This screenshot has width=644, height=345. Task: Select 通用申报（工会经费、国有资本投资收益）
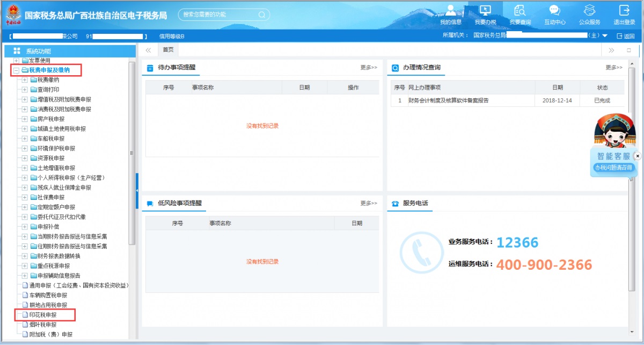coord(79,285)
